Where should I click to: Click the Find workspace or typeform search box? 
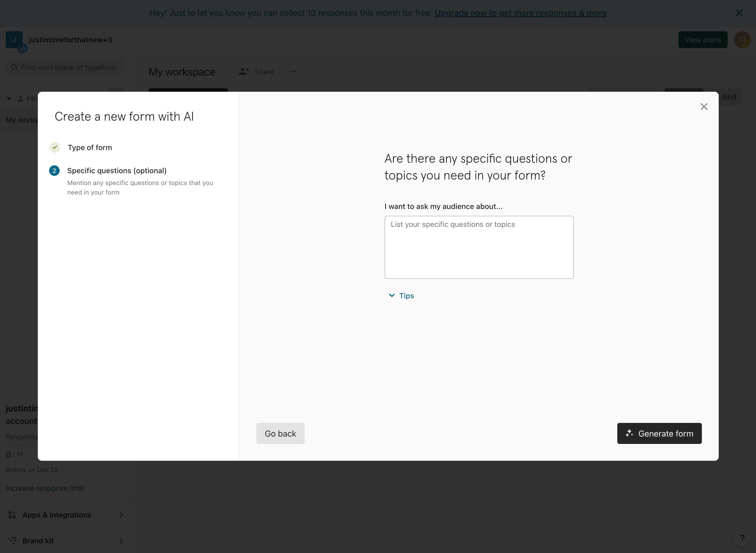tap(65, 67)
